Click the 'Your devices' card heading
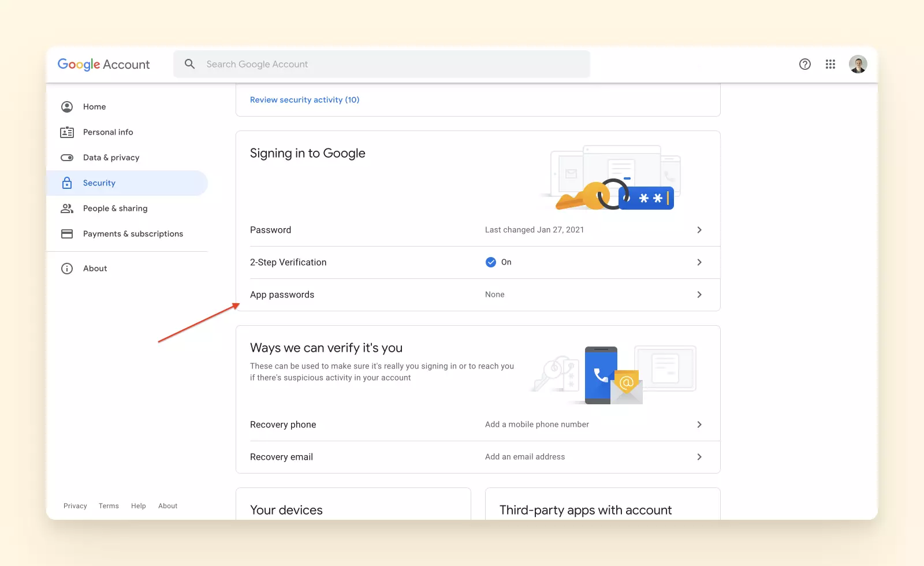Viewport: 924px width, 566px height. (286, 510)
